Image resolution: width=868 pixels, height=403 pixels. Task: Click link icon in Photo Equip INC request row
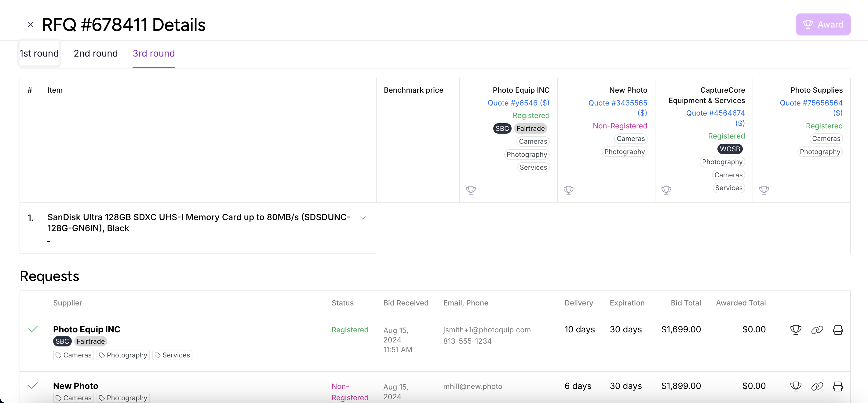click(x=817, y=330)
